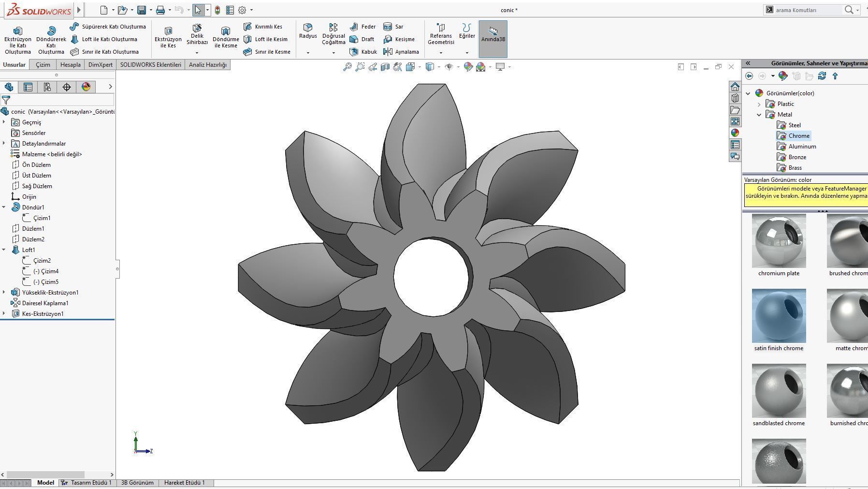Image resolution: width=868 pixels, height=489 pixels.
Task: Select Sınır ile Katı Oluşturma command
Action: tap(104, 52)
